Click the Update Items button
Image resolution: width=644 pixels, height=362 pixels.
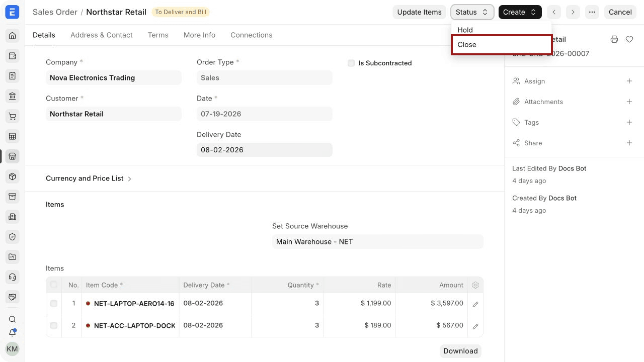coord(419,12)
